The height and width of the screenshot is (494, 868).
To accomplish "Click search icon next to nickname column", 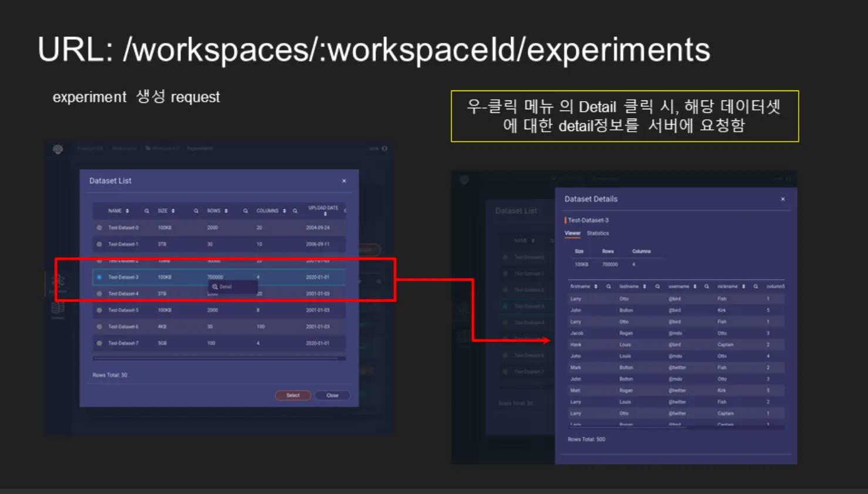I will [x=755, y=287].
